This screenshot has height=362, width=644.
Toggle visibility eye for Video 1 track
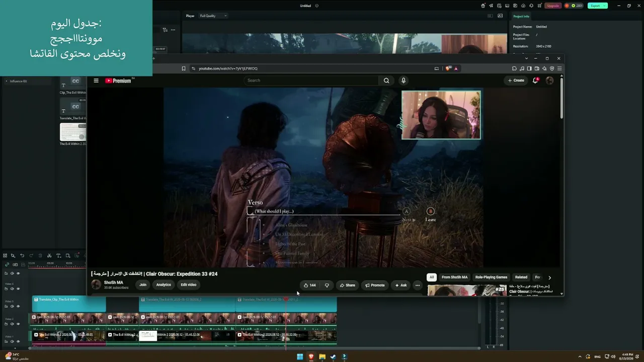click(x=18, y=341)
